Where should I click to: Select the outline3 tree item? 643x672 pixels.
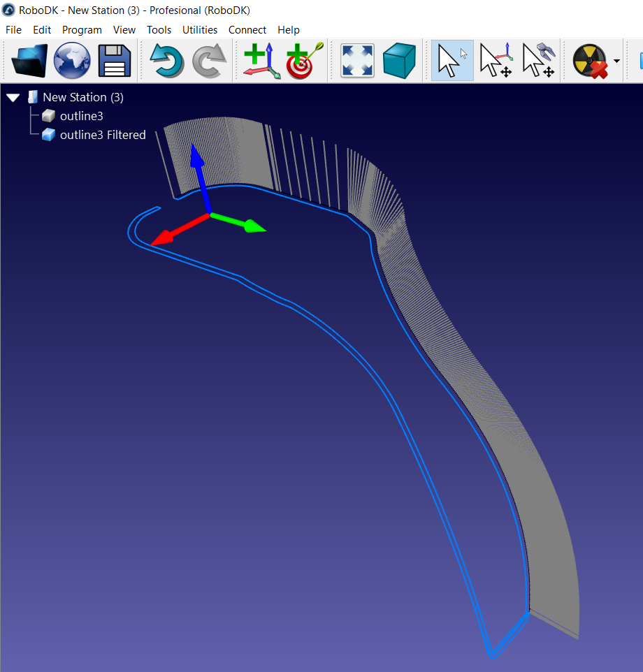81,116
